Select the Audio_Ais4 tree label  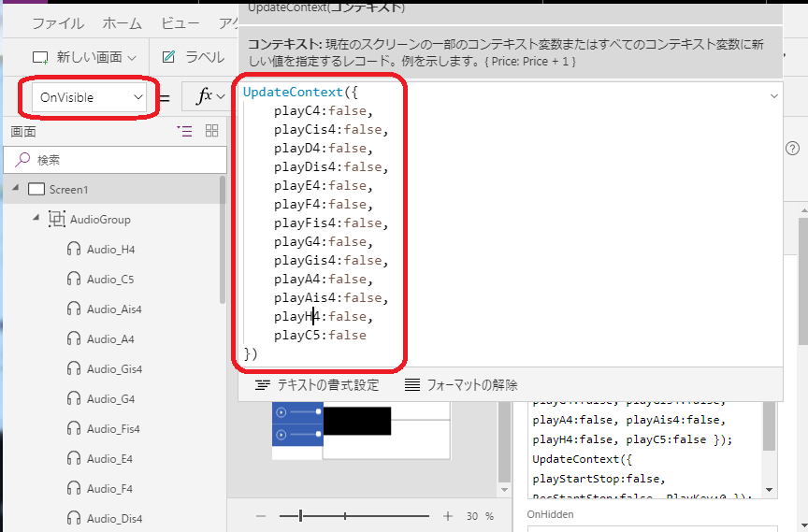point(114,309)
